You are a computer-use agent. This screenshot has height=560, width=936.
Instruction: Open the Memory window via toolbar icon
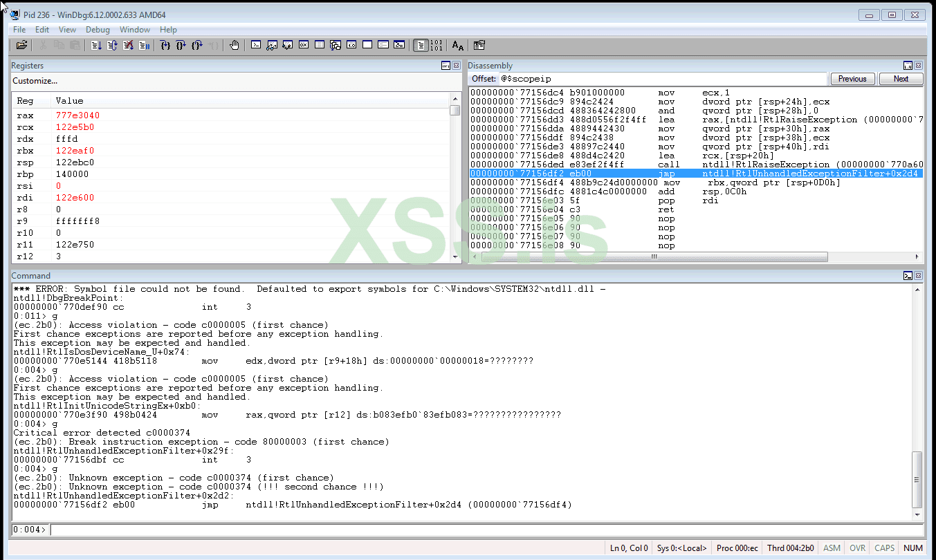tap(320, 45)
